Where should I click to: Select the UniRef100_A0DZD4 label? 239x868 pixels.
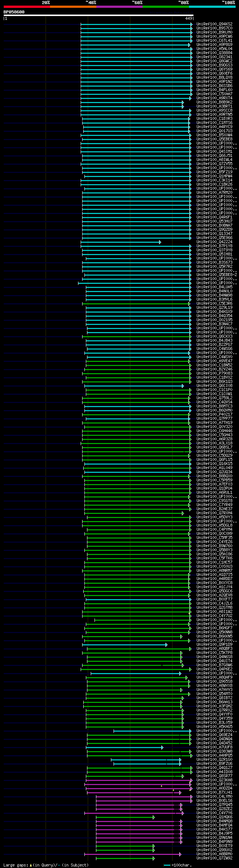click(214, 788)
